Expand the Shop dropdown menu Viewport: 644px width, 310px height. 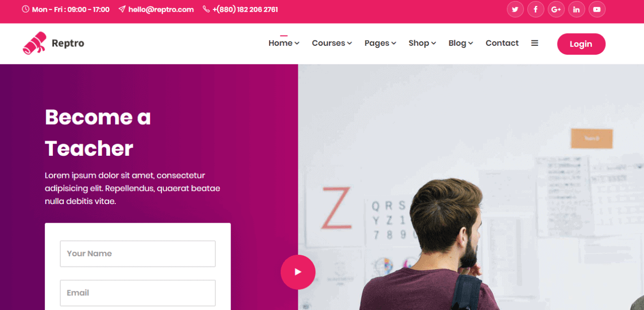pyautogui.click(x=422, y=43)
